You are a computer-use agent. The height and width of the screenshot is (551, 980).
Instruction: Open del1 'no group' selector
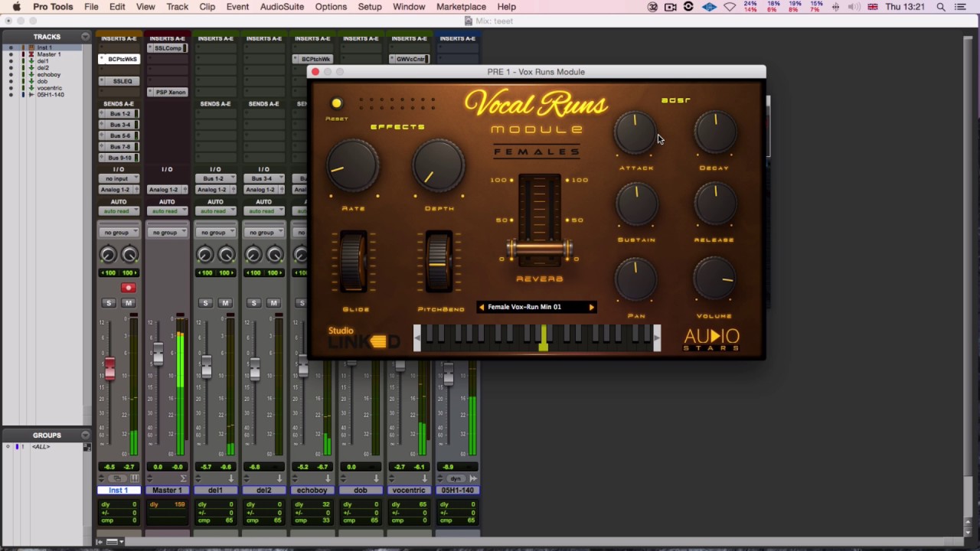(214, 233)
